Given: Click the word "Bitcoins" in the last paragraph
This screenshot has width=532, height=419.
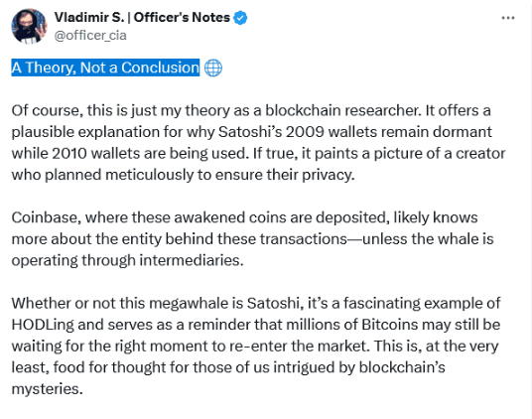Looking at the screenshot, I should (389, 325).
